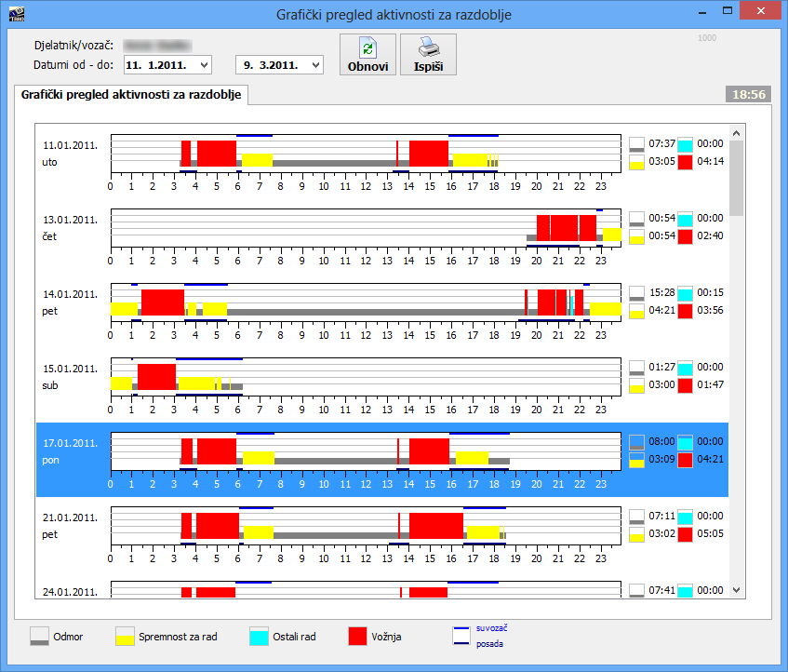The width and height of the screenshot is (788, 672).
Task: Click the red Vožnja legend swatch
Action: (357, 637)
